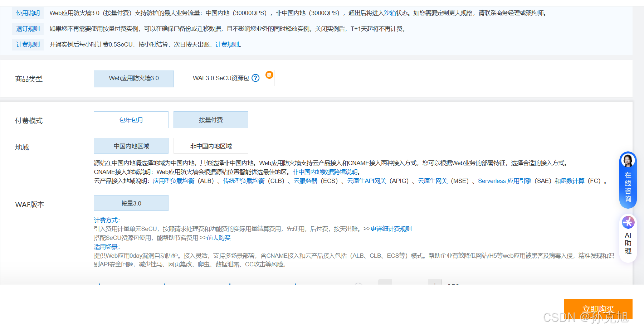This screenshot has height=329, width=644.
Task: Open the Serverless 应用引擎 link
Action: pos(504,181)
